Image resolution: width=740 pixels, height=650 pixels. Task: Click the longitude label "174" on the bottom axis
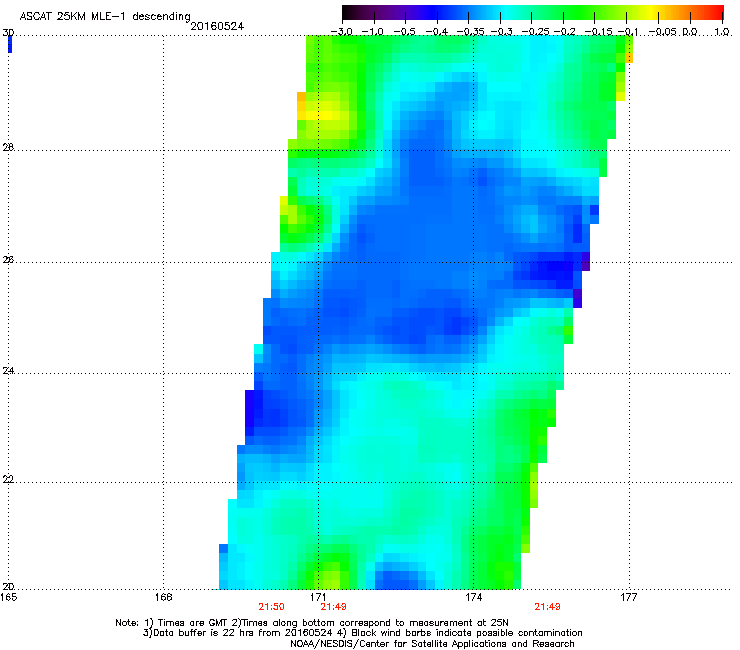(473, 598)
